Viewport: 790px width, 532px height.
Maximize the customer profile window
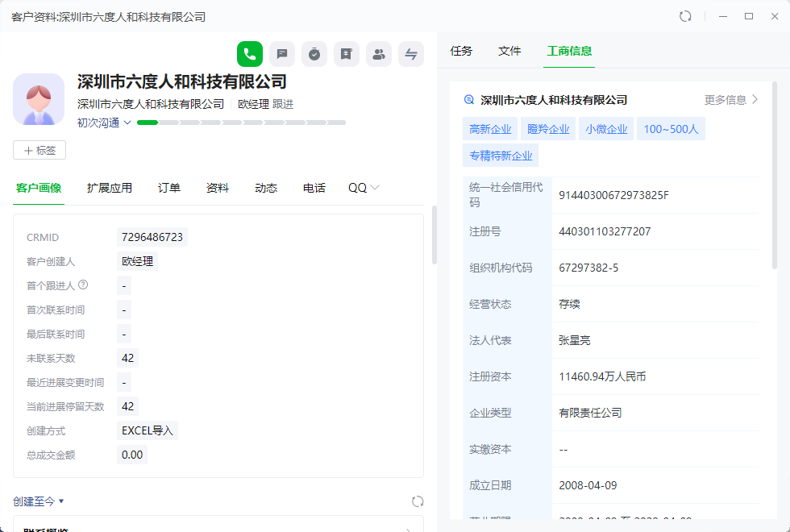coord(749,16)
